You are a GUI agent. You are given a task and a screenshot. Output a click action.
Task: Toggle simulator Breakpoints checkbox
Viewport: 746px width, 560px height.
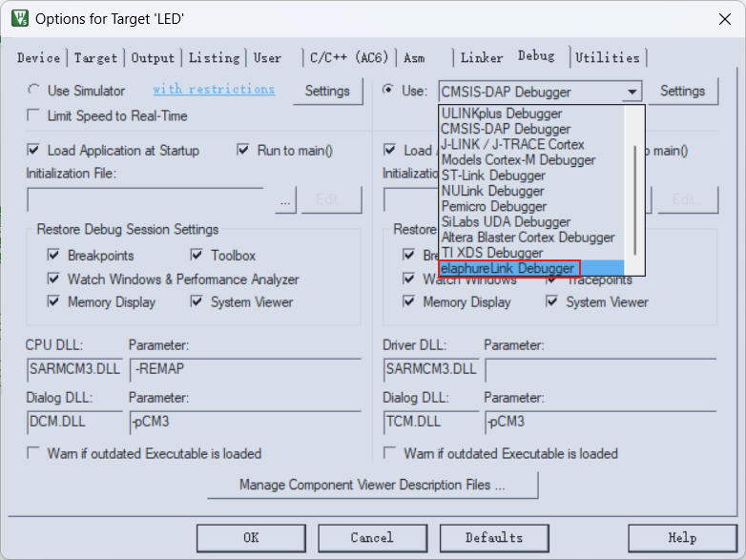point(53,255)
